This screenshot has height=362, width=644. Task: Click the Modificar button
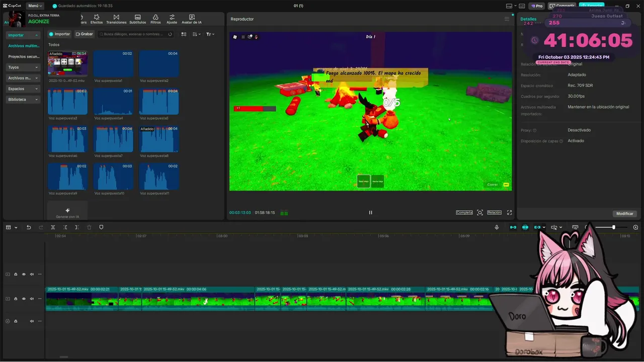point(625,214)
